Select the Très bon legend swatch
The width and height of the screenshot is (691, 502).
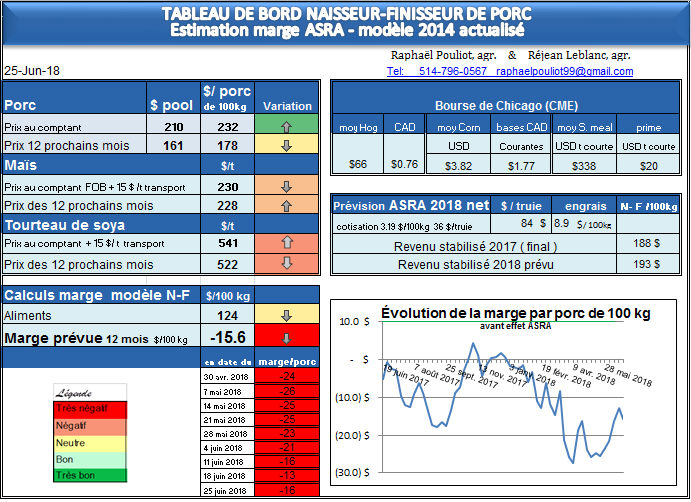coord(88,475)
